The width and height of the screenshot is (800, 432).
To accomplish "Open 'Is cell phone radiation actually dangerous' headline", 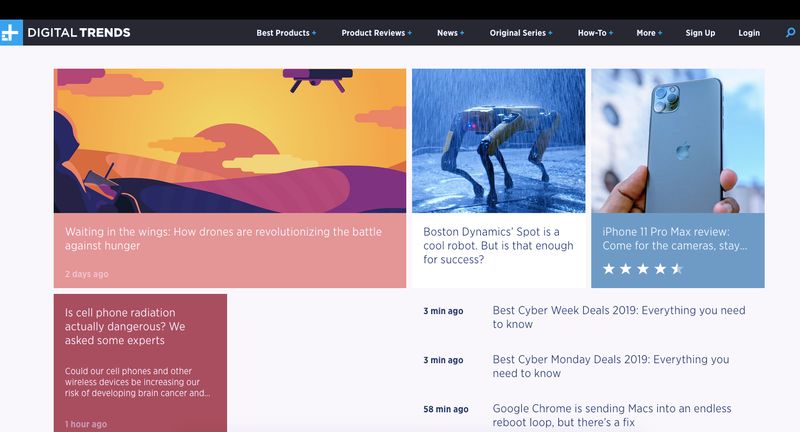I will point(125,326).
